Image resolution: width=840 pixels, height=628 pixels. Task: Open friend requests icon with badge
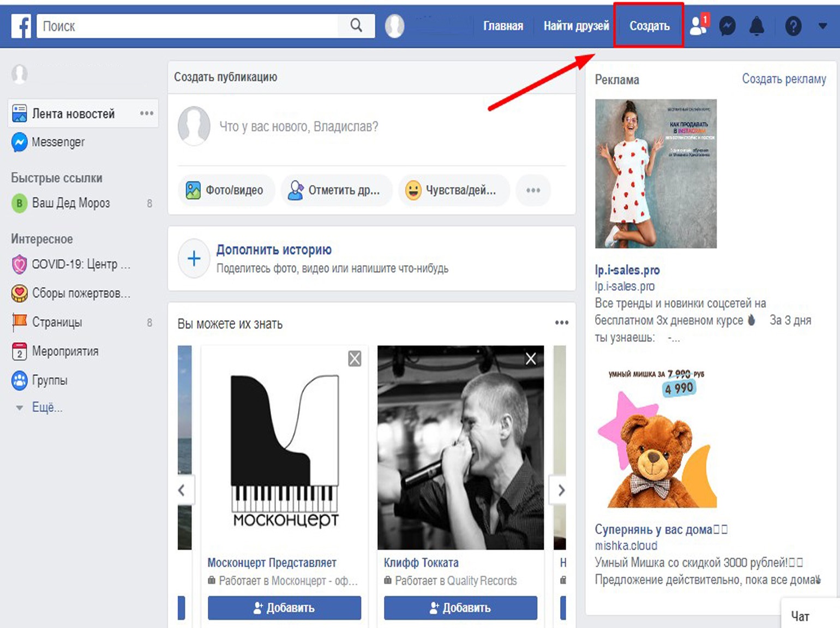coord(698,26)
